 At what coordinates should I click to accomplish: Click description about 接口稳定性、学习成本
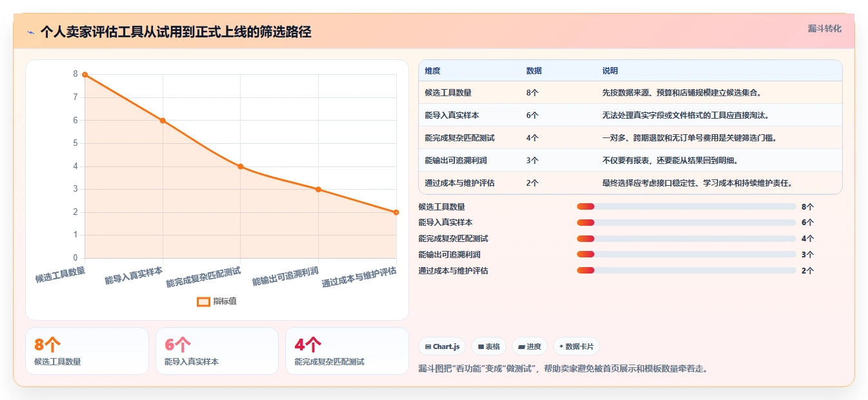coord(698,183)
